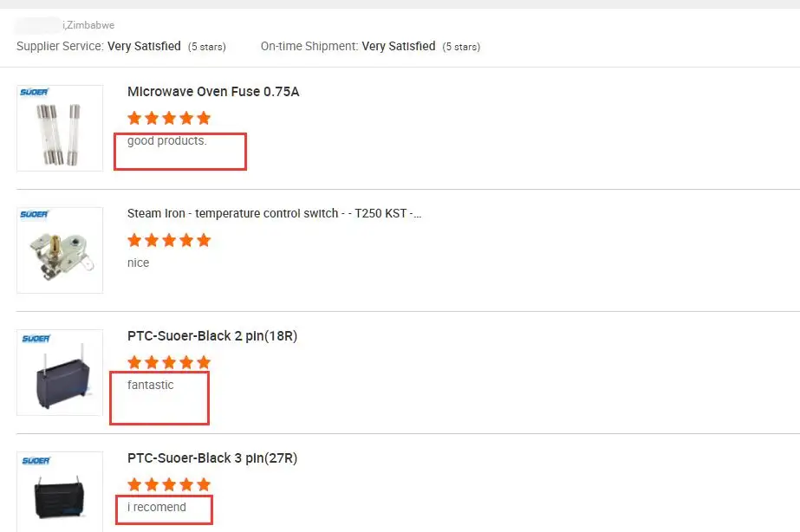This screenshot has width=800, height=532.
Task: Click the Suoer logo on fuse thumbnail
Action: (x=35, y=93)
